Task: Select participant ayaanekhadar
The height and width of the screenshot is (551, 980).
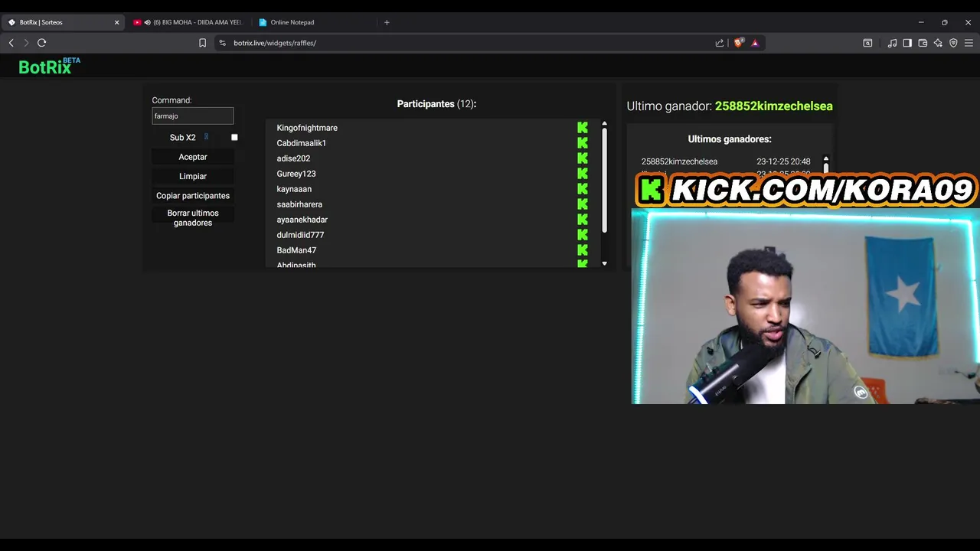Action: pyautogui.click(x=302, y=220)
